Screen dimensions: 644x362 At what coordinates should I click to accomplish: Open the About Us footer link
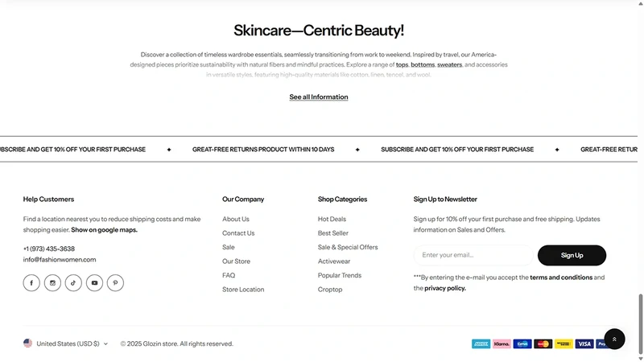click(236, 219)
